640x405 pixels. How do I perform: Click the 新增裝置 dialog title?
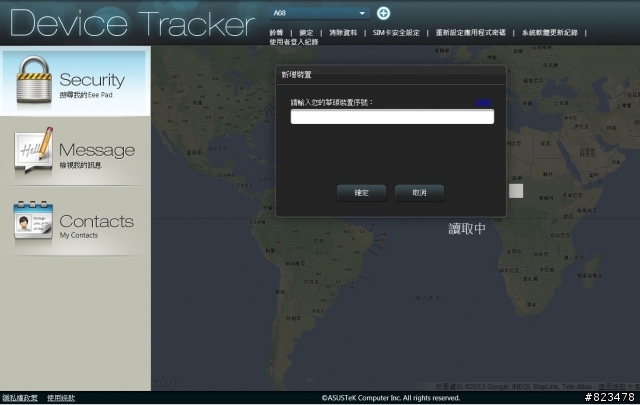pos(297,75)
